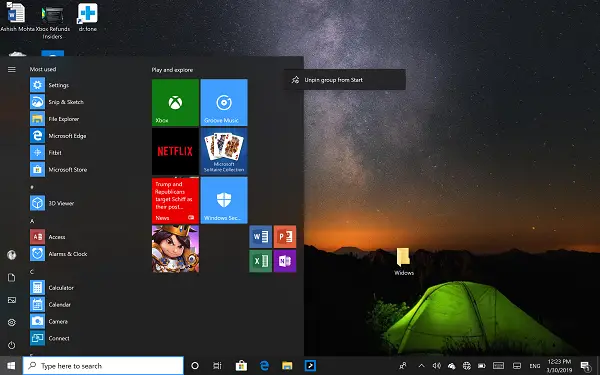Screen dimensions: 600x375
Task: Open touch keyboard tray icon
Action: 498,366
